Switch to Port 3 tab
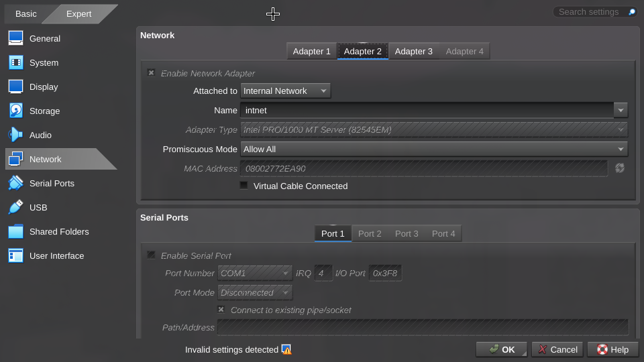The height and width of the screenshot is (362, 644). tap(407, 233)
